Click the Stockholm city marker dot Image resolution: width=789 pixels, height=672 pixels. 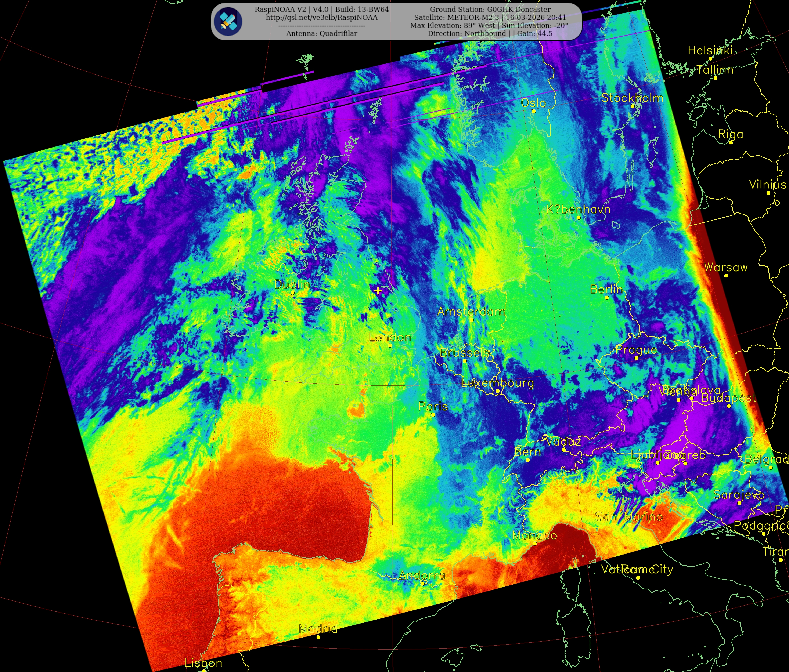pyautogui.click(x=633, y=106)
